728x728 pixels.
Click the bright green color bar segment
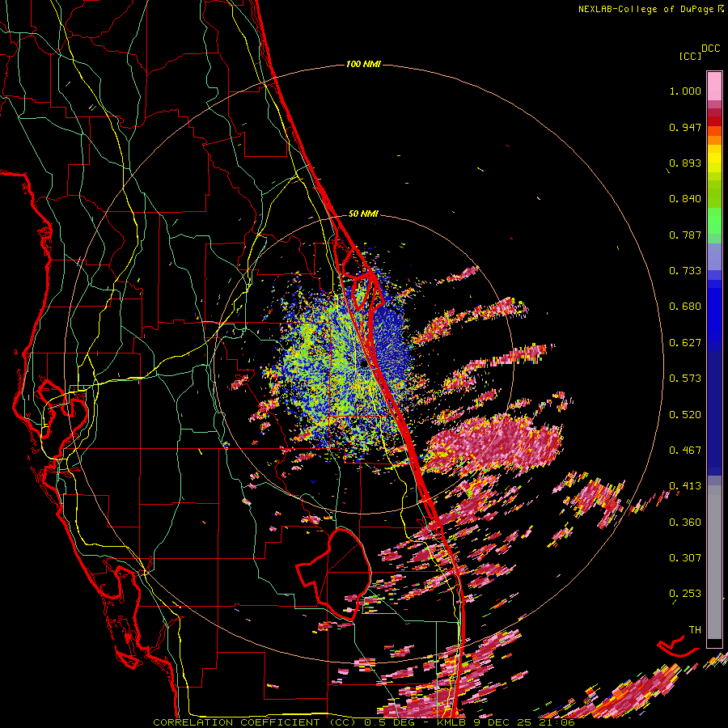714,221
